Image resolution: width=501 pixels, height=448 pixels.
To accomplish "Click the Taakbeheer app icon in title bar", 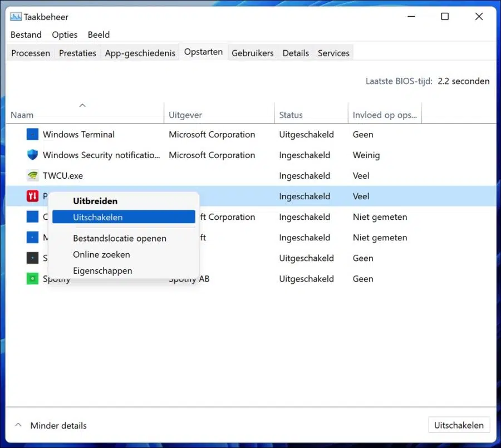I will click(x=16, y=17).
